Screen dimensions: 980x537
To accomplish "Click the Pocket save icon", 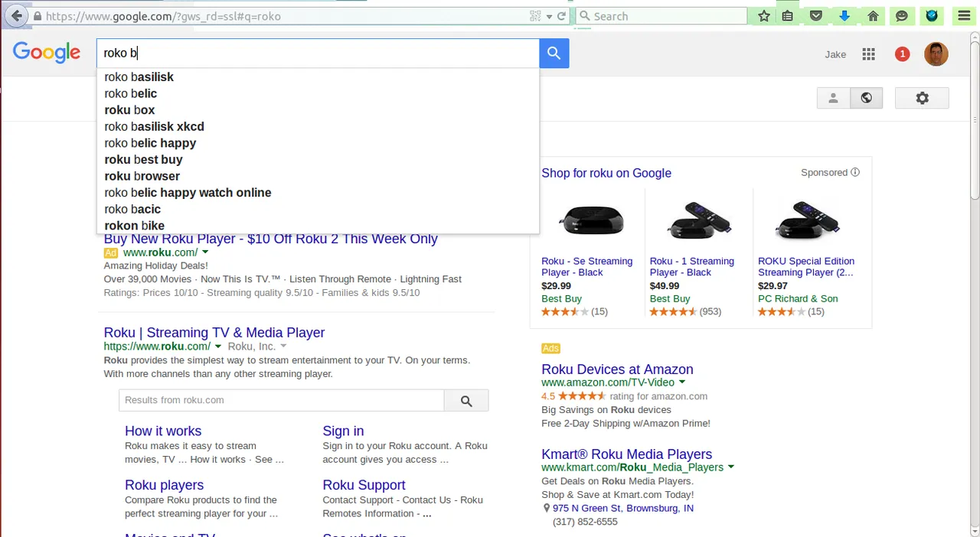I will (816, 16).
